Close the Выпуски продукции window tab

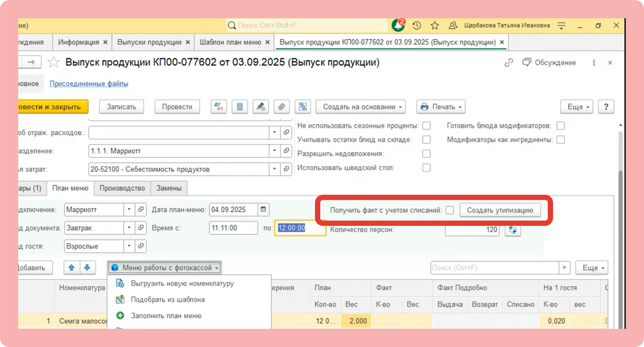point(188,42)
